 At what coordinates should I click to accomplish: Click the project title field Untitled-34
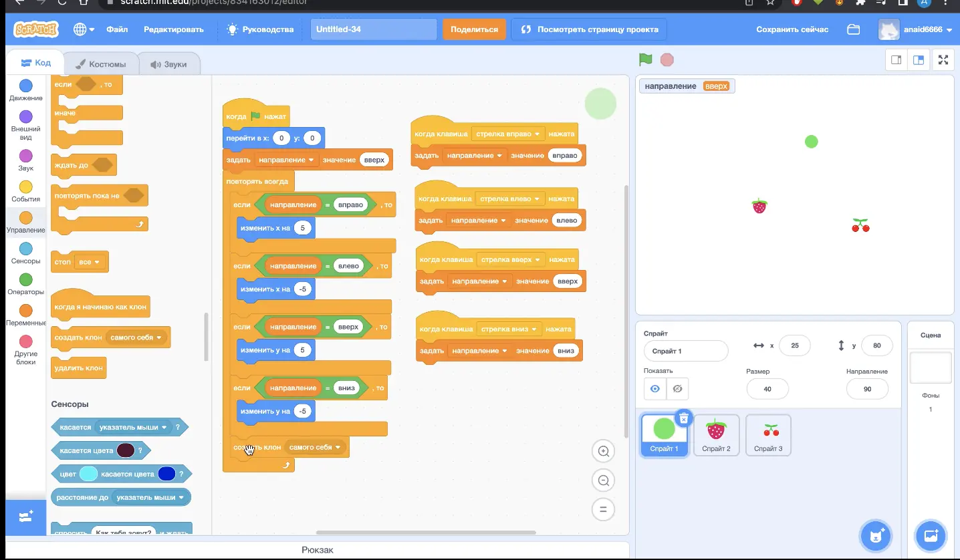click(374, 29)
